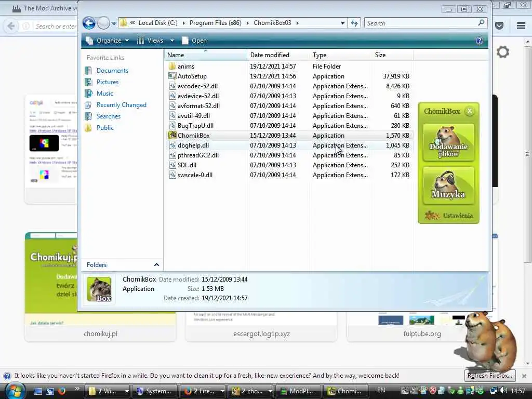
Task: Select BugTrapU.dll file icon
Action: [172, 126]
